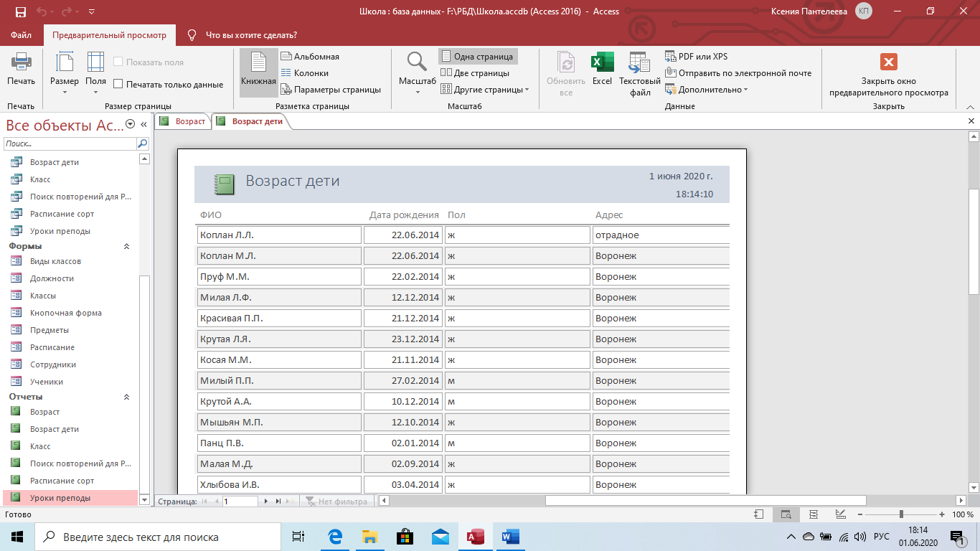Open File Explorer from the taskbar

coord(369,537)
